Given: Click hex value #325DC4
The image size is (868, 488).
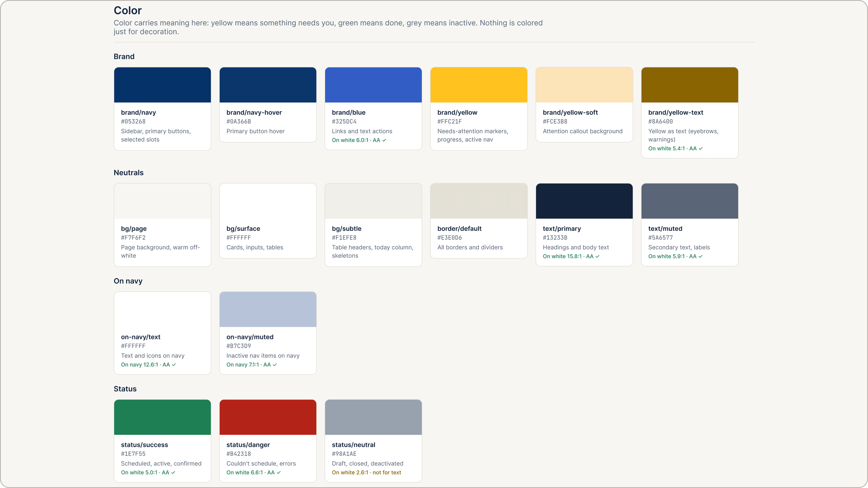Looking at the screenshot, I should click(x=344, y=122).
